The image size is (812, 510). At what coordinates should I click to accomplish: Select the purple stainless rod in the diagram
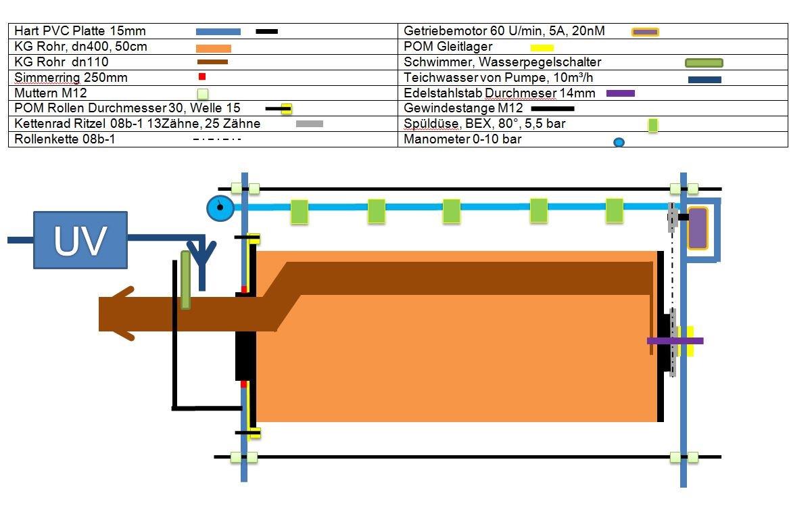tap(675, 341)
